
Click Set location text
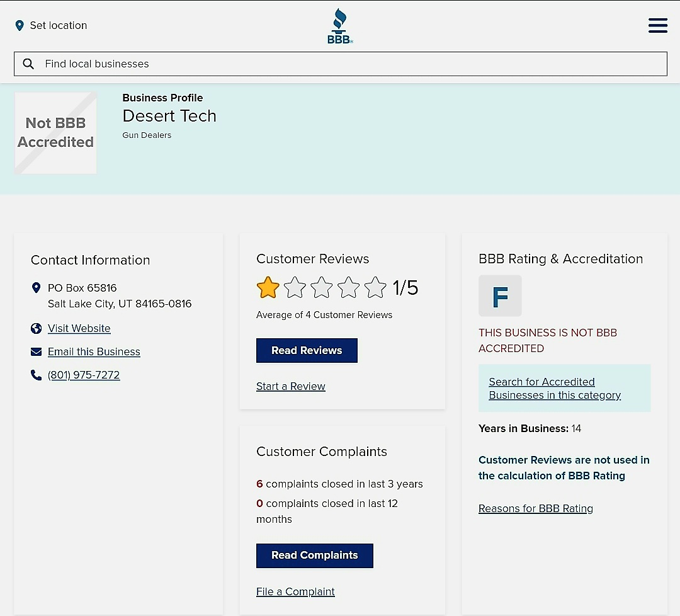pos(59,26)
